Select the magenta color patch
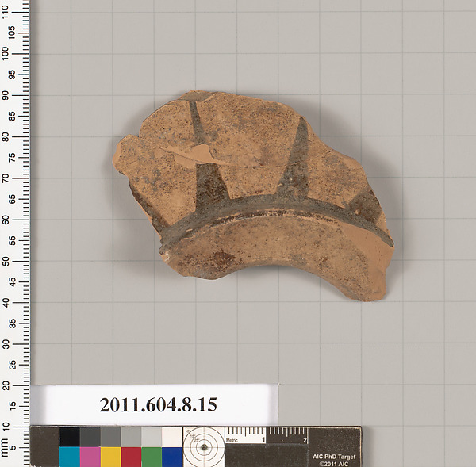This screenshot has height=467, width=476. (90, 456)
